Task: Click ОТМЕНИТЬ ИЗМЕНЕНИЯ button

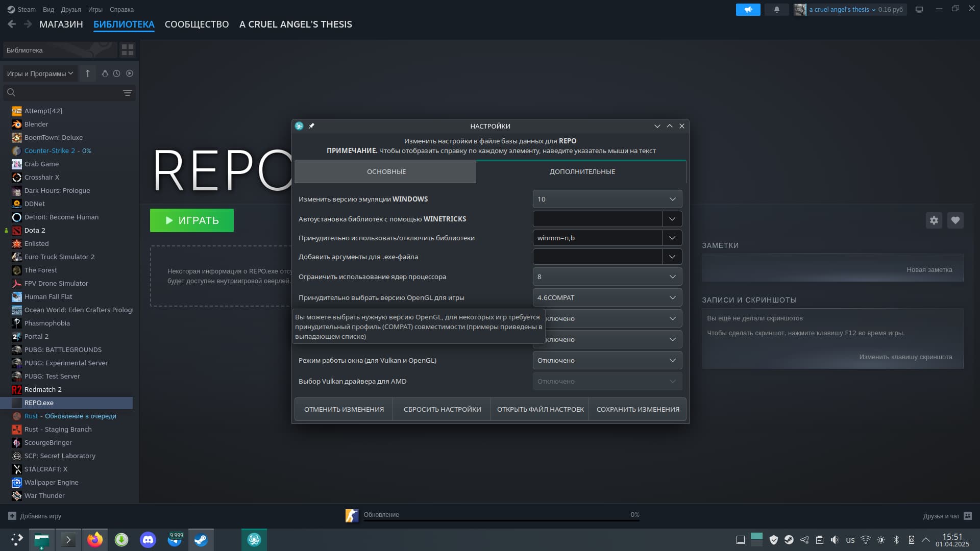Action: pyautogui.click(x=344, y=409)
